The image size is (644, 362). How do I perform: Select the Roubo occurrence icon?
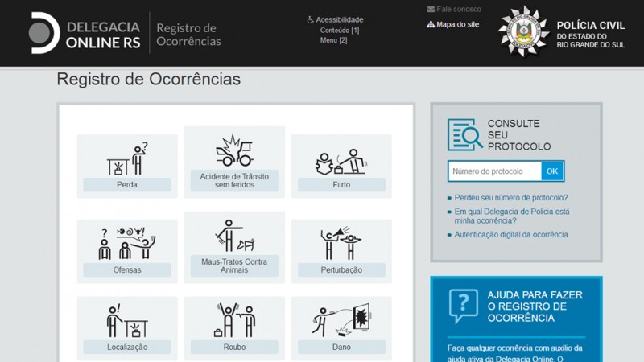[x=234, y=320]
